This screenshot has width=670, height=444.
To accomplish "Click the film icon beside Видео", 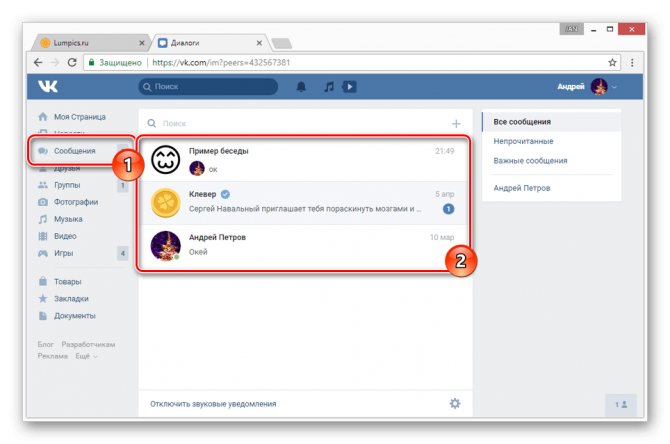I will (43, 236).
